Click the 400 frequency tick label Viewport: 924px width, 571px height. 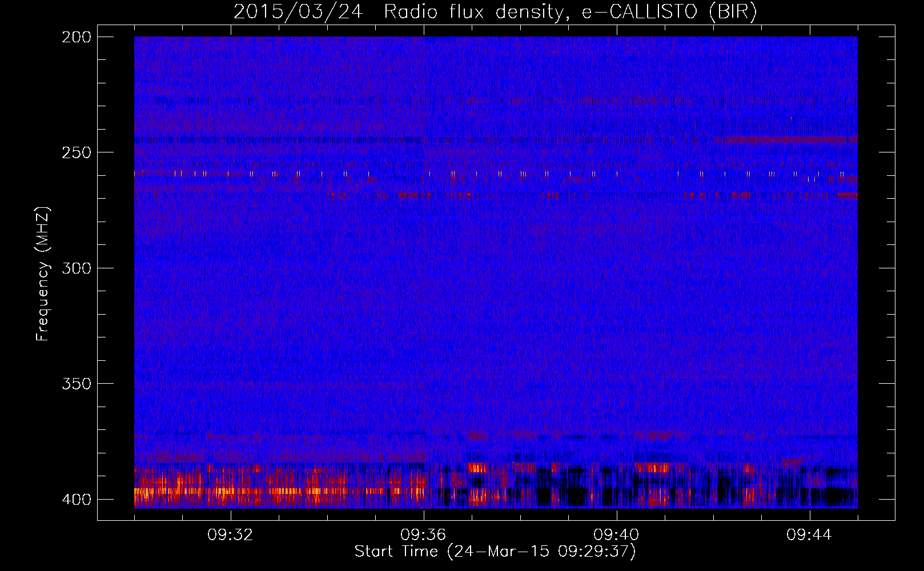(76, 499)
